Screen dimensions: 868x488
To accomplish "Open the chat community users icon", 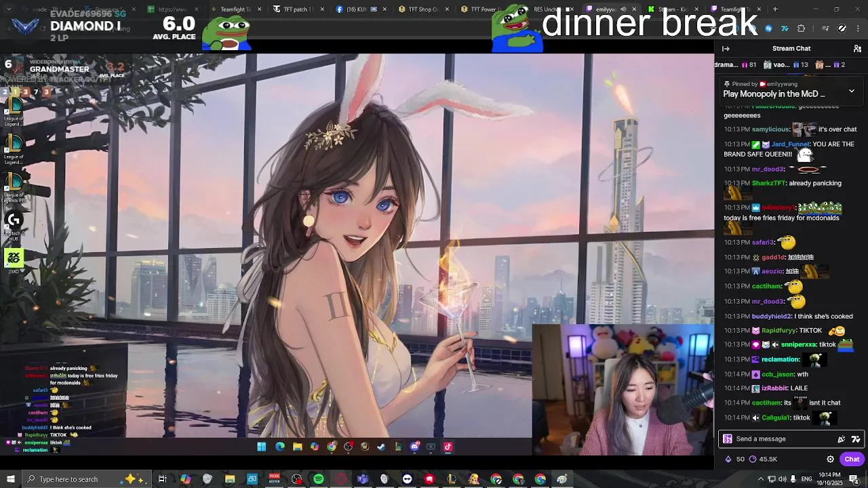I will (857, 49).
